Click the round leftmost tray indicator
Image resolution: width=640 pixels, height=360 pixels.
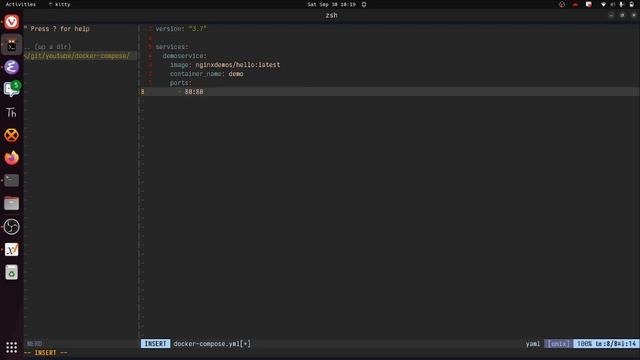pos(562,4)
